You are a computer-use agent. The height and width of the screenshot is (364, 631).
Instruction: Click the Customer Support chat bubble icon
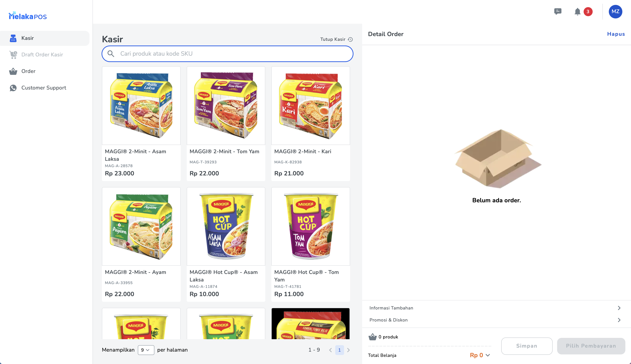pyautogui.click(x=13, y=88)
